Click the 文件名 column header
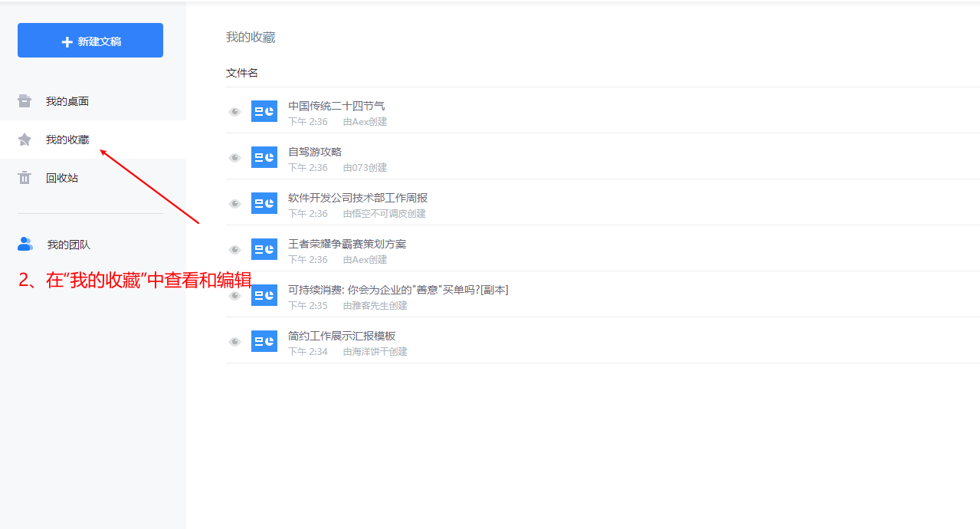The image size is (980, 529). (x=242, y=73)
